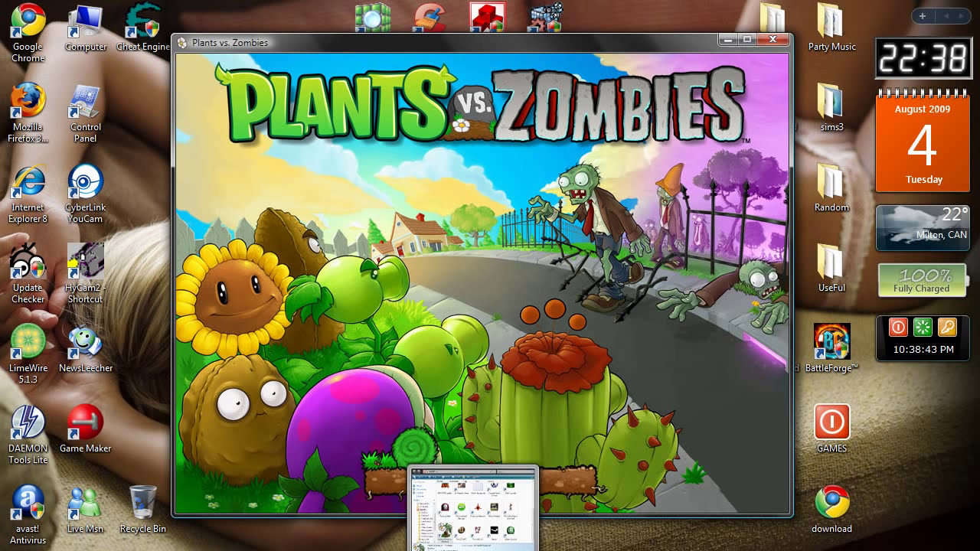Select the Update Checker icon

click(x=28, y=273)
